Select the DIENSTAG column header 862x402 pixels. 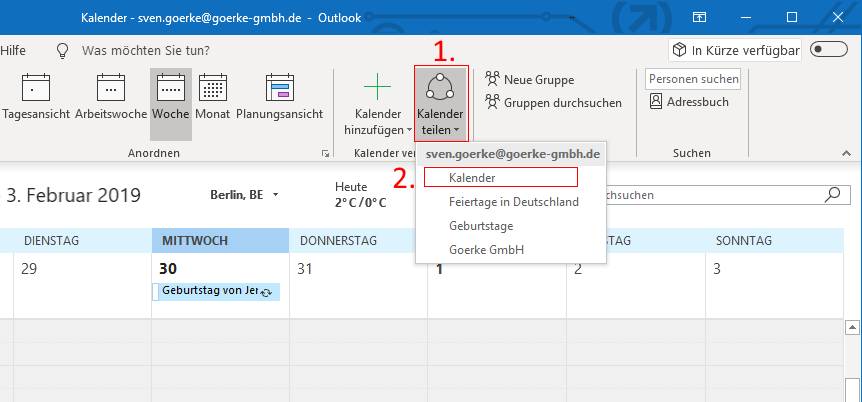[82, 240]
